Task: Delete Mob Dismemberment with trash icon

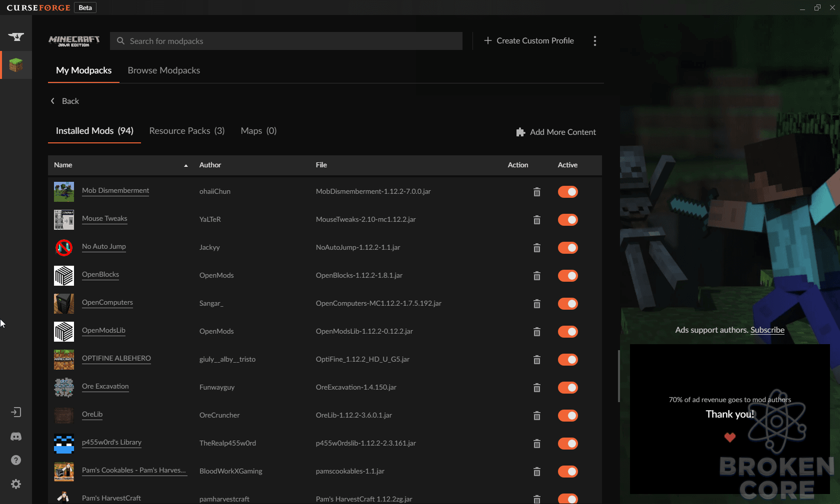Action: point(537,192)
